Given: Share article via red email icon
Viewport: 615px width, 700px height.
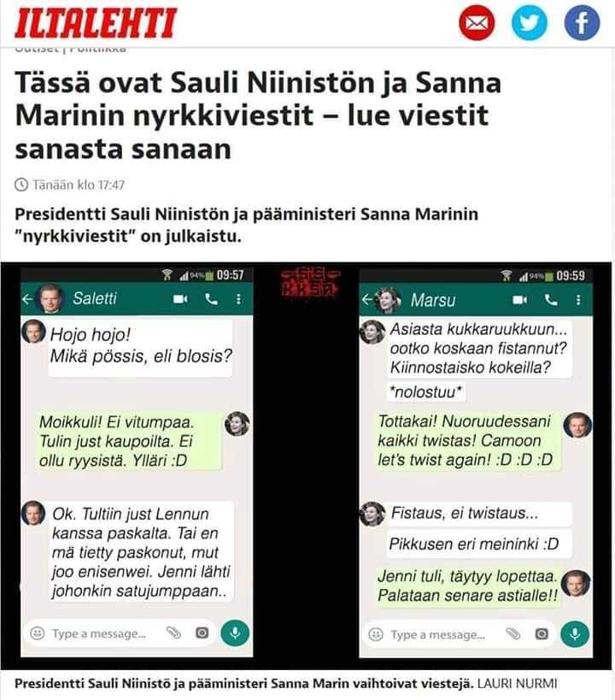Looking at the screenshot, I should point(477,23).
